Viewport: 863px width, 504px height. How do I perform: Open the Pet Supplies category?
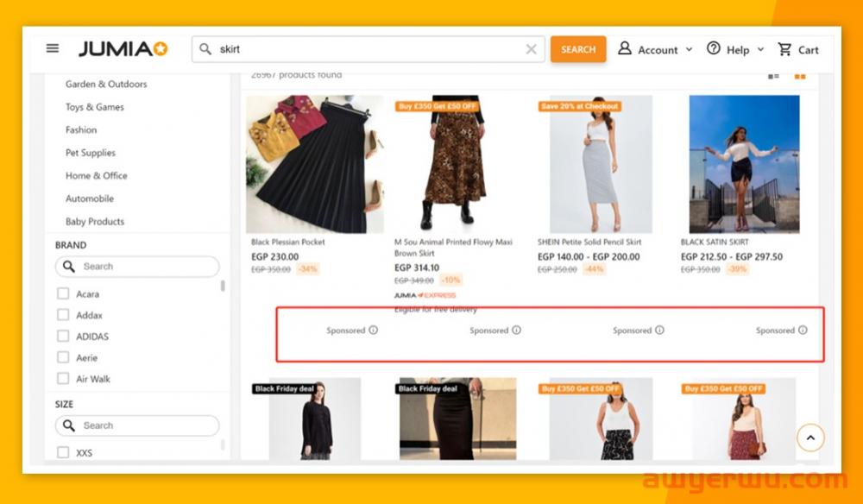pyautogui.click(x=91, y=153)
